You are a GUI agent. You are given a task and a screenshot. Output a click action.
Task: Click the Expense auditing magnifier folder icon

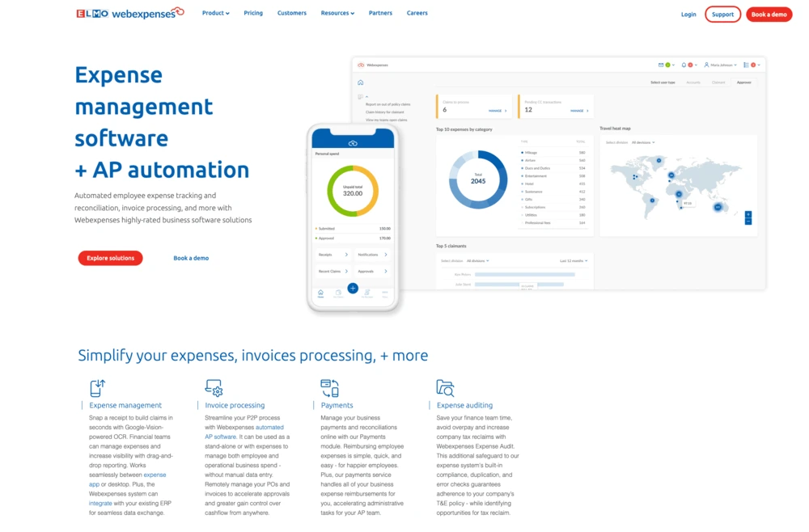tap(445, 387)
